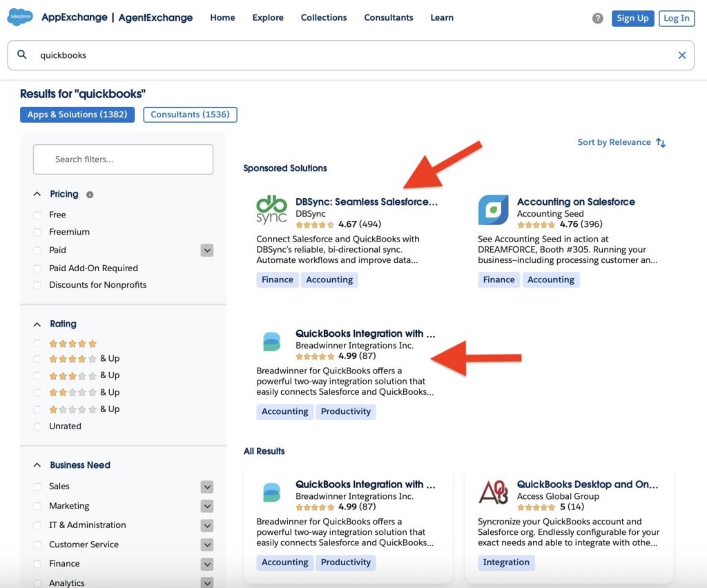Click into the Search filters input field

(124, 159)
